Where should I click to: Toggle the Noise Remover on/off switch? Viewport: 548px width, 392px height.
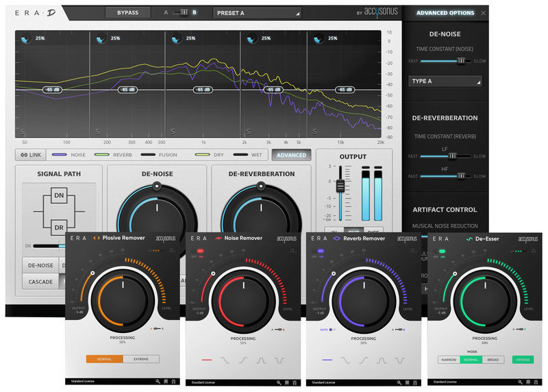point(197,251)
